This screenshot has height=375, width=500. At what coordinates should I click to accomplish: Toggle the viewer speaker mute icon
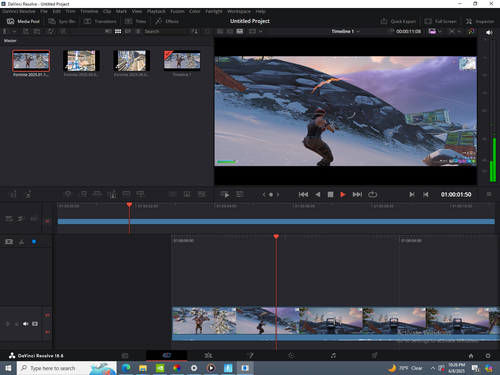point(489,32)
